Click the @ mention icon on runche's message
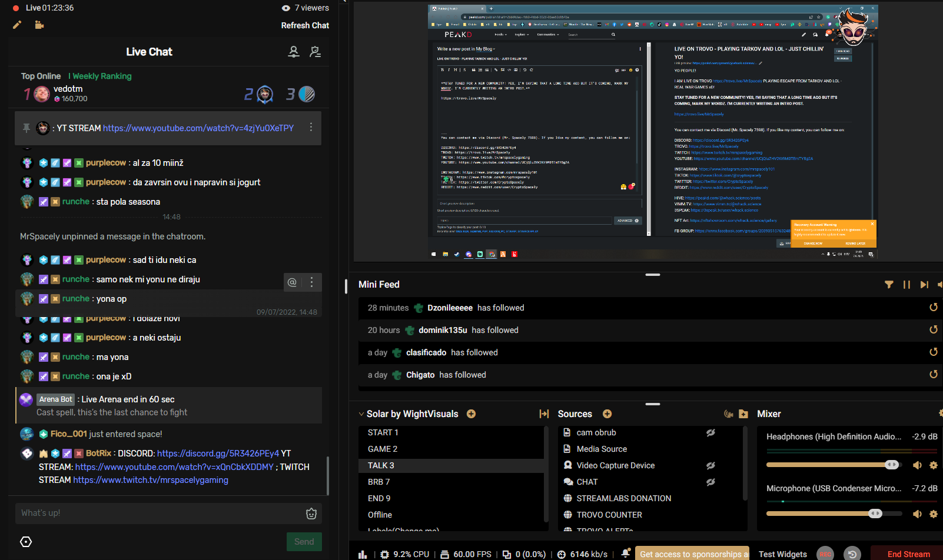Image resolution: width=943 pixels, height=560 pixels. [x=292, y=282]
